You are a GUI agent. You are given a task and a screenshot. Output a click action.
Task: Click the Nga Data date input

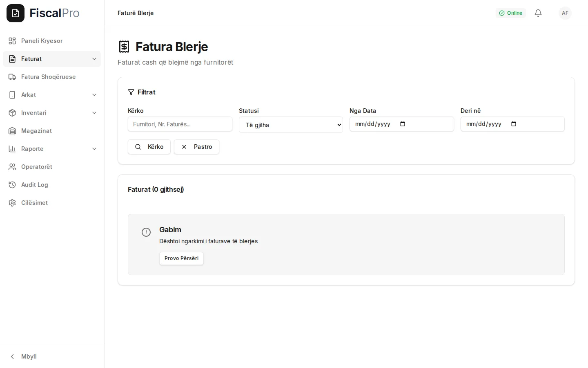tap(402, 124)
